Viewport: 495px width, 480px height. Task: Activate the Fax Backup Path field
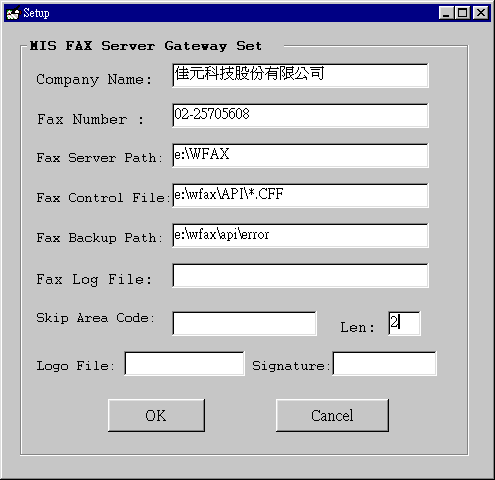(300, 235)
